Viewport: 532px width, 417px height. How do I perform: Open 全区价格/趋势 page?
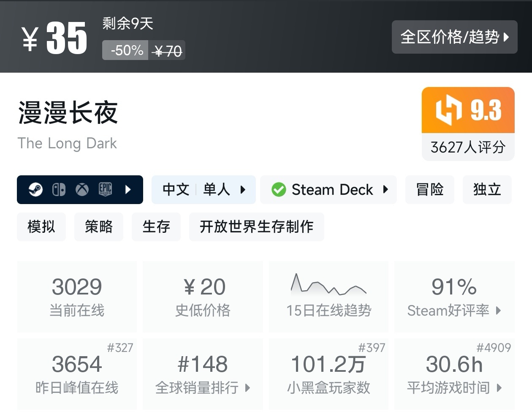454,37
